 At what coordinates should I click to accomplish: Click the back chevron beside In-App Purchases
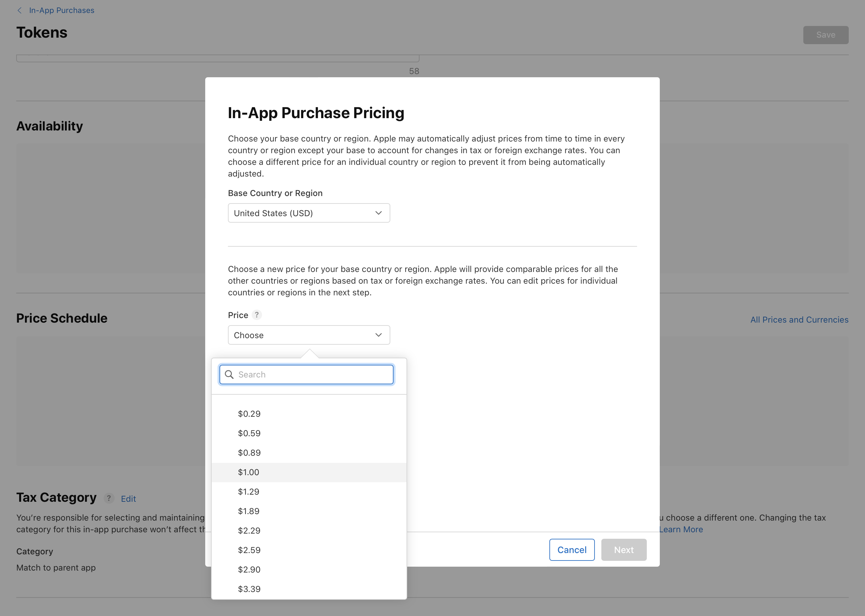coord(19,10)
